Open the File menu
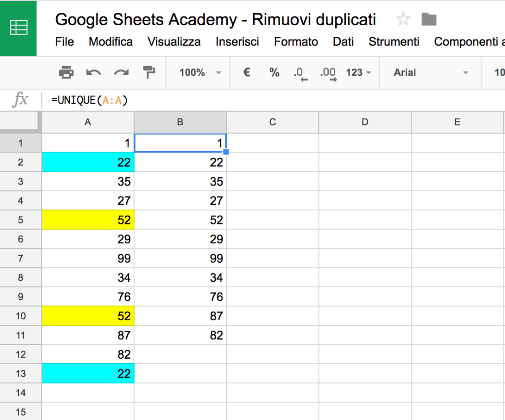 (x=65, y=41)
